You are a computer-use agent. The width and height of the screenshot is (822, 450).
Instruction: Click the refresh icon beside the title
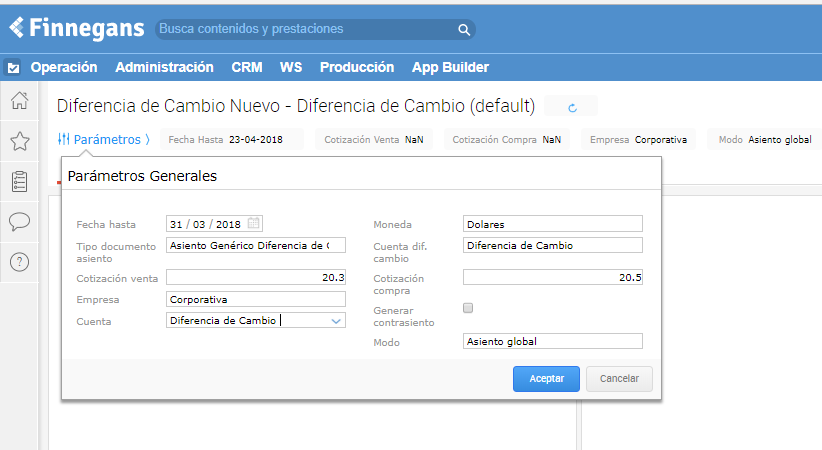click(x=573, y=107)
